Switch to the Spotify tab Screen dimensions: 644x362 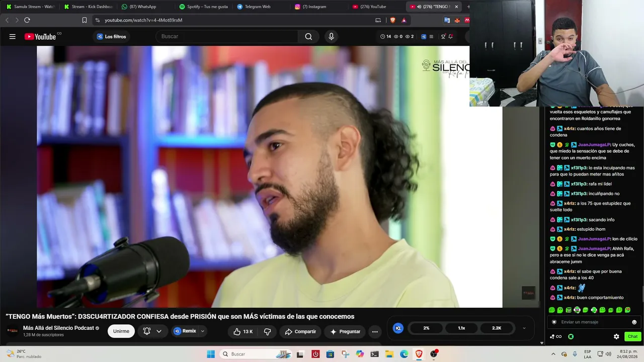[x=203, y=7]
